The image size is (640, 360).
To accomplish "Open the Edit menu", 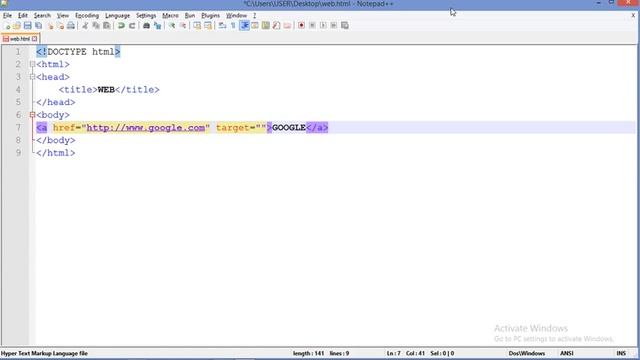I will click(23, 16).
